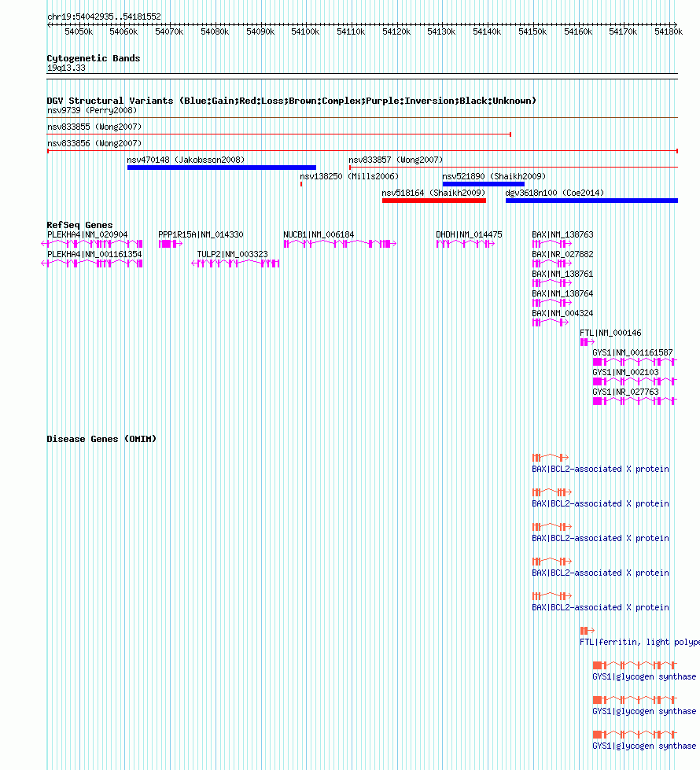The image size is (700, 770).
Task: Click the nsv518164 (Shaikh2009) label
Action: point(433,193)
